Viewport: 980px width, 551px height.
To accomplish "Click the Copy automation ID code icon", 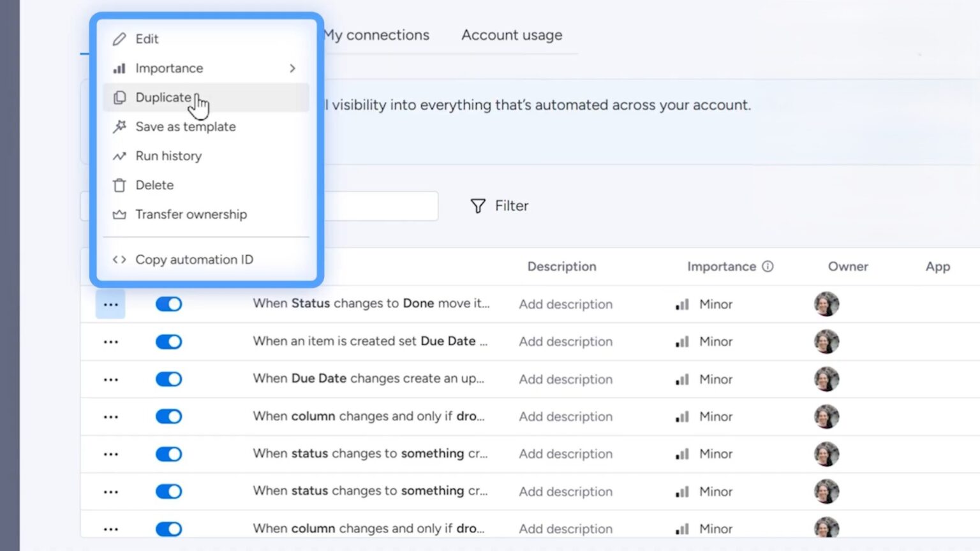I will point(119,260).
